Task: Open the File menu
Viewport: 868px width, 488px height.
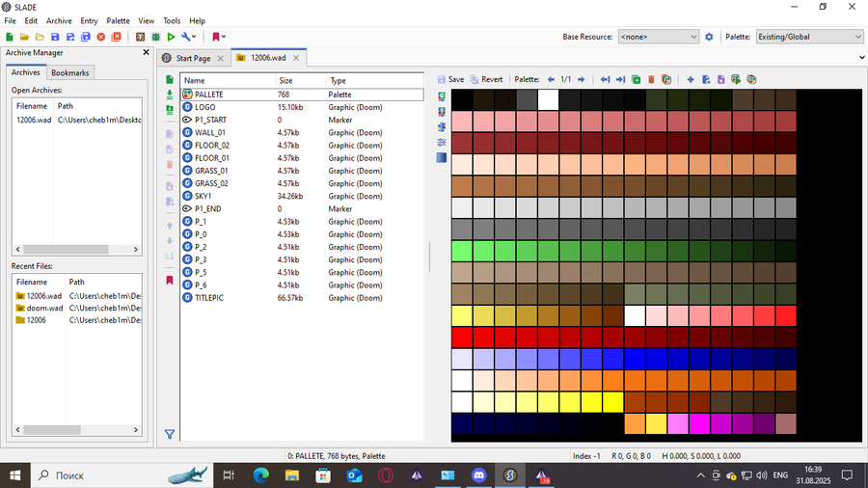Action: coord(10,21)
